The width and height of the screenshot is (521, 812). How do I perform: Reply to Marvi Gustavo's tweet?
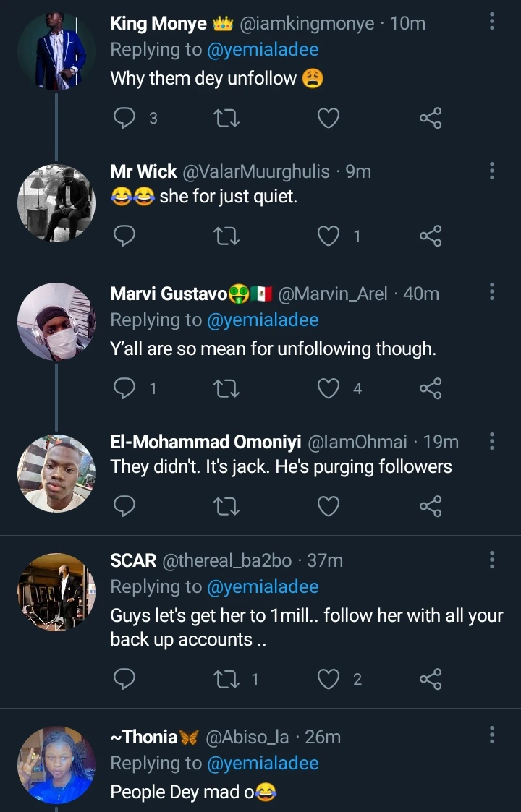pos(125,388)
